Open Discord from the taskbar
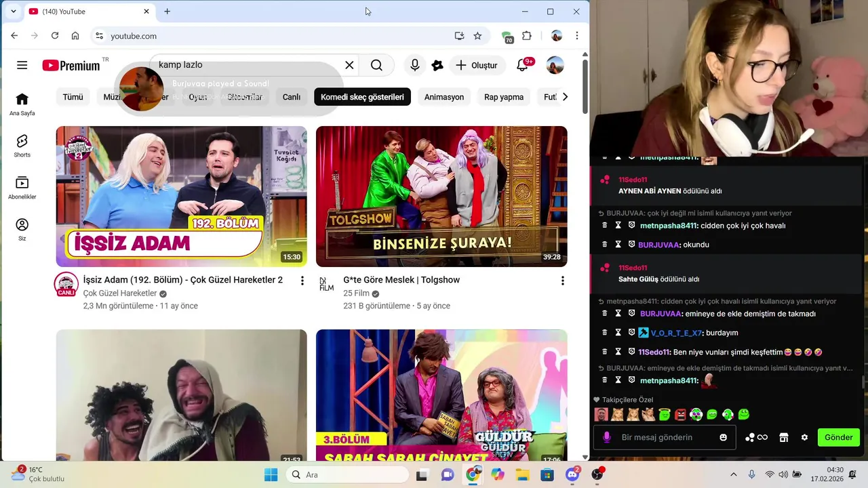Image resolution: width=868 pixels, height=488 pixels. [x=572, y=474]
